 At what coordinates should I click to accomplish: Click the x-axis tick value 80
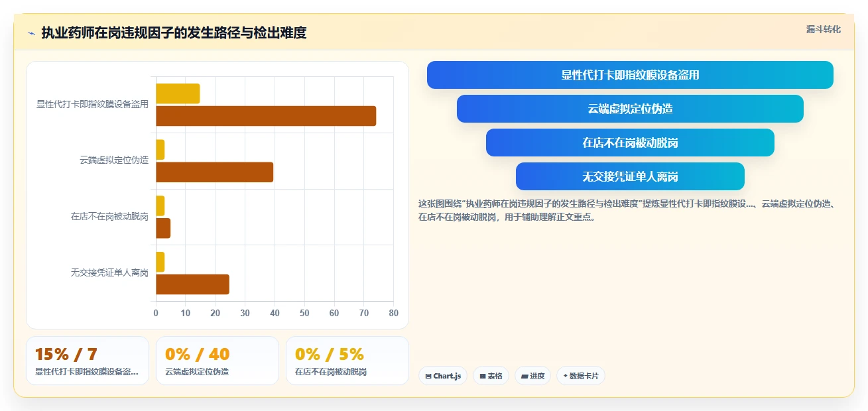pyautogui.click(x=393, y=314)
